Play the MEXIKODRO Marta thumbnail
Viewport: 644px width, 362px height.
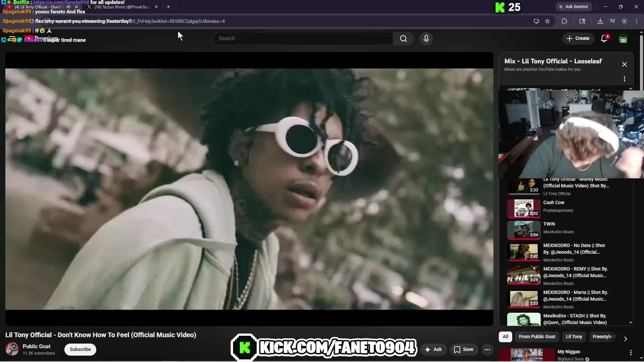tap(524, 298)
